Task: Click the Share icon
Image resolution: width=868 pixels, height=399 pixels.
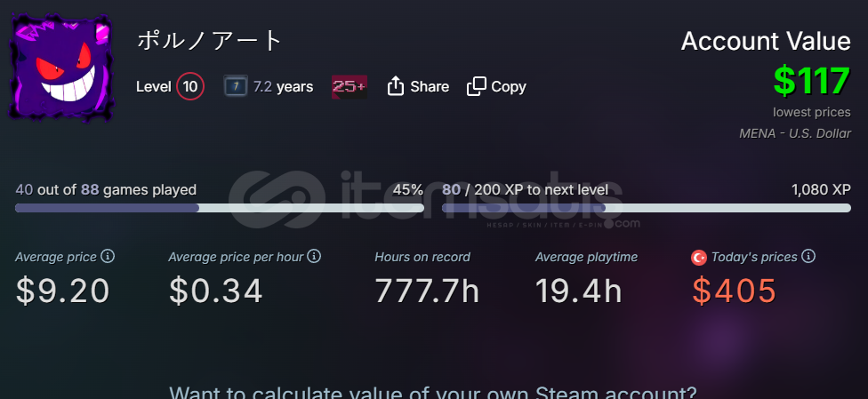Action: click(395, 86)
